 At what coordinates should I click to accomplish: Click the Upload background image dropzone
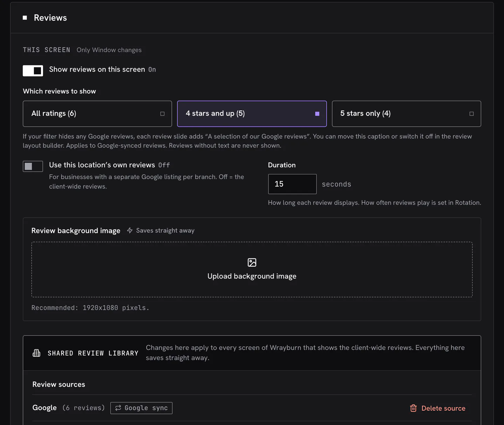252,269
